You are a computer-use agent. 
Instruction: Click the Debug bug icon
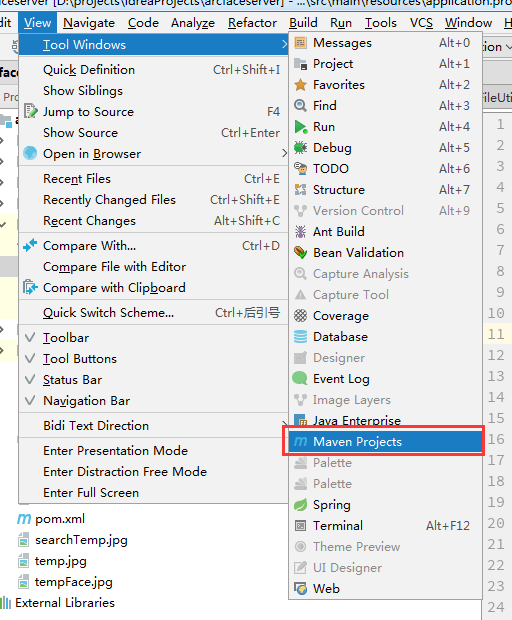click(x=300, y=147)
